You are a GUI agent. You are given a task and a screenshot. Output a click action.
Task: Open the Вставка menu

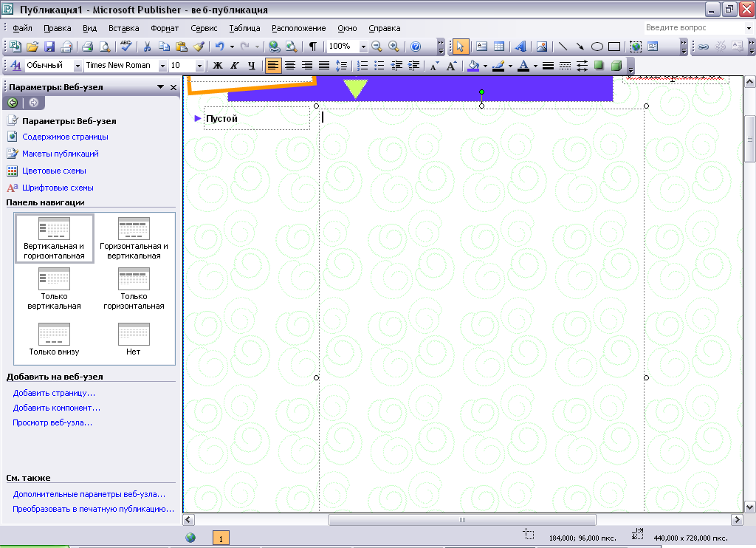[123, 28]
